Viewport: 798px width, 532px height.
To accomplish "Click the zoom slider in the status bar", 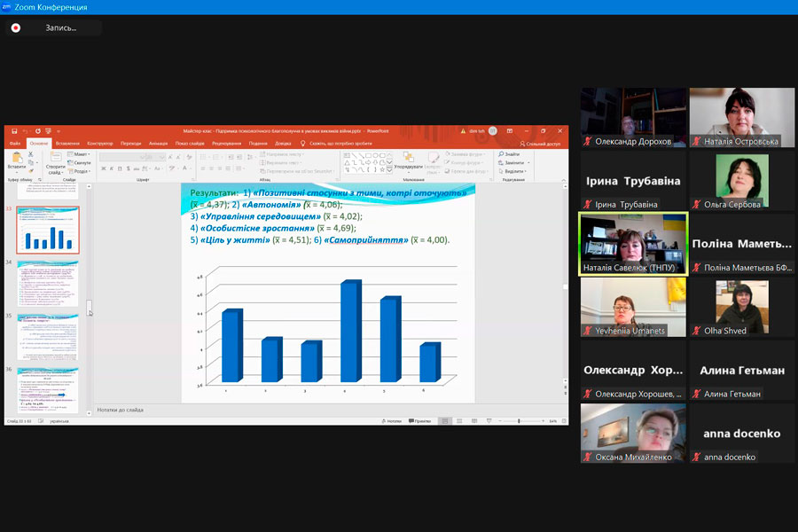I will click(519, 421).
